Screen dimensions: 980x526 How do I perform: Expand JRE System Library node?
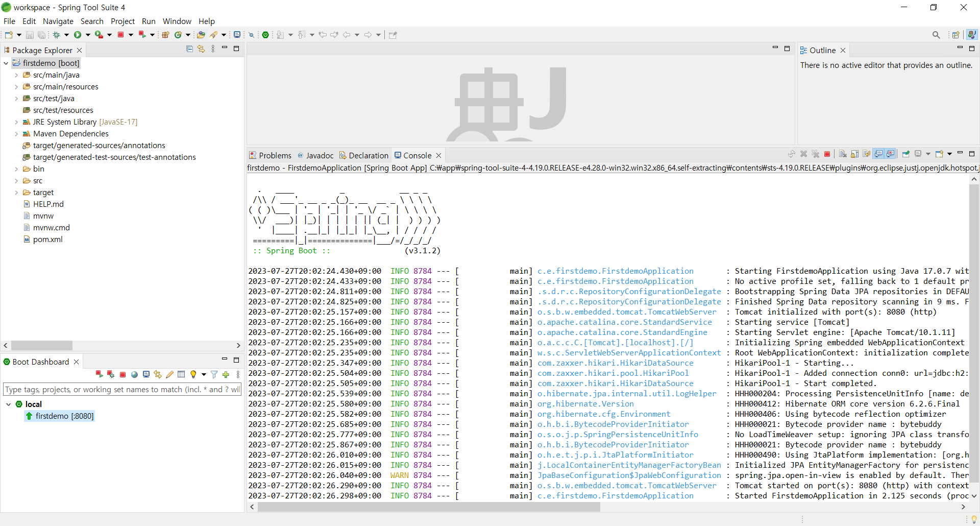coord(16,122)
